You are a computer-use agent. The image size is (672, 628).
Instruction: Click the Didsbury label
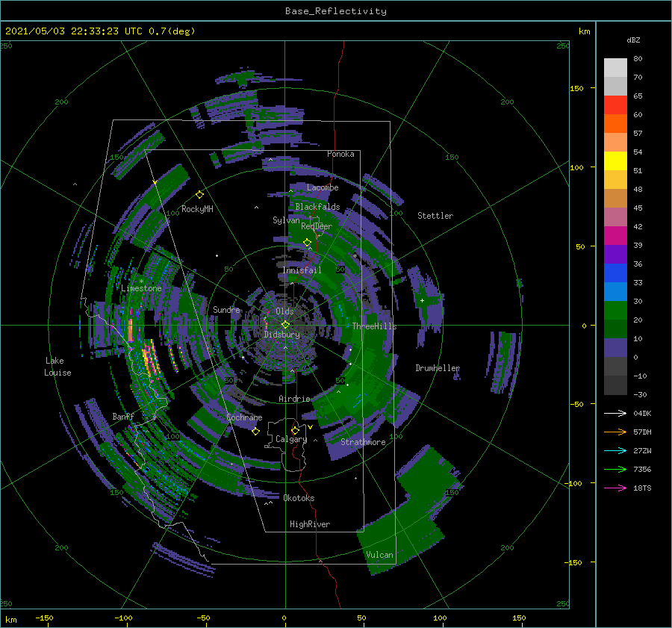click(x=281, y=335)
